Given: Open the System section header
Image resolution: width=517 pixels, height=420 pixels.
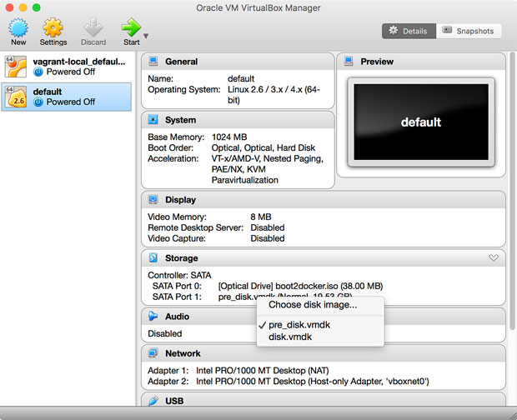Looking at the screenshot, I should click(238, 119).
